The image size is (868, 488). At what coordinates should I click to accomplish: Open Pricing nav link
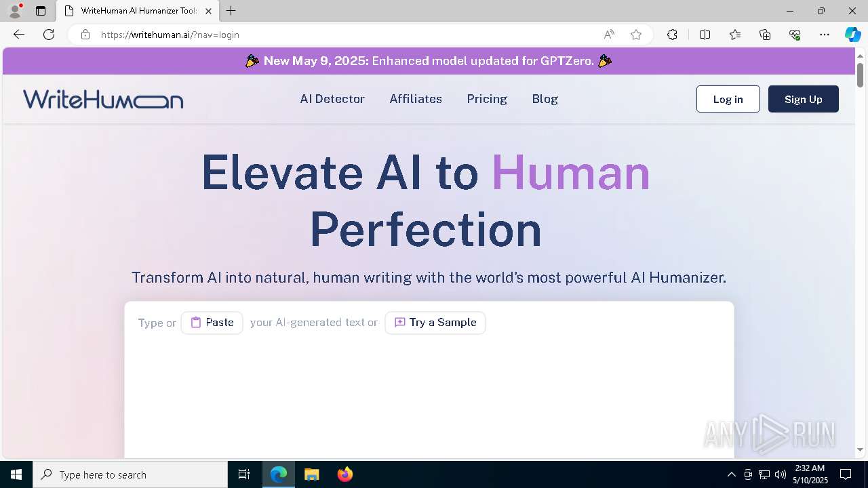(487, 99)
